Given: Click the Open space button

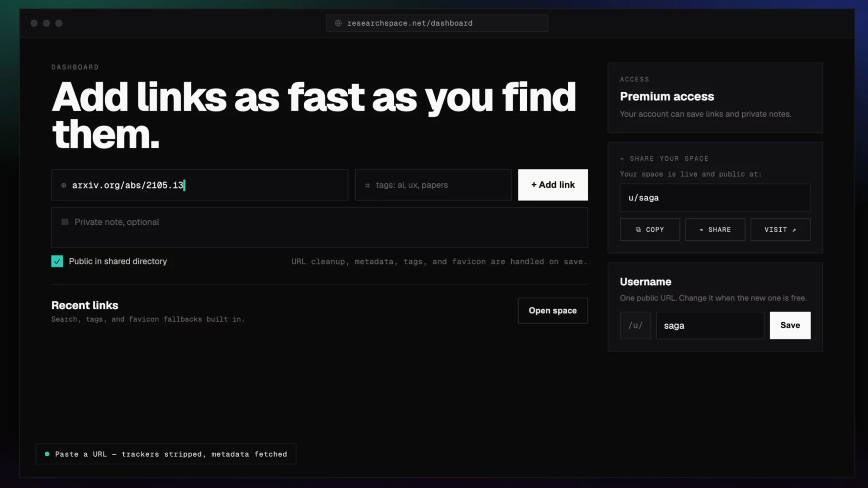Looking at the screenshot, I should 552,310.
